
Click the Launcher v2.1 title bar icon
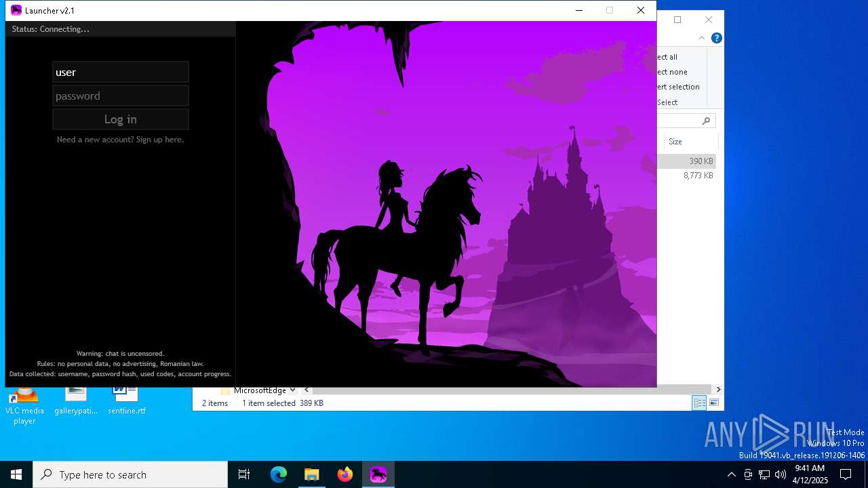[16, 10]
